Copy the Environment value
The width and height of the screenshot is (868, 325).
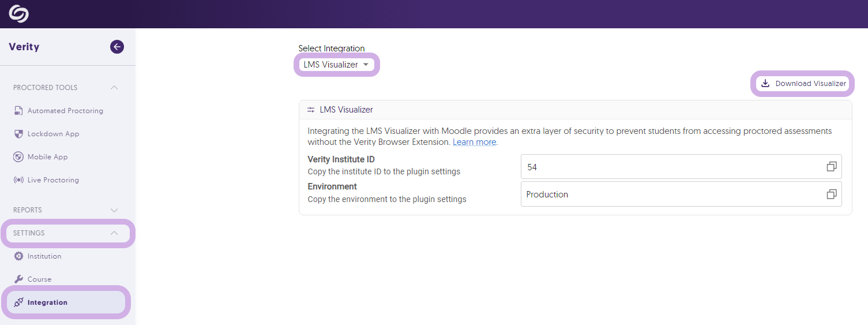831,195
